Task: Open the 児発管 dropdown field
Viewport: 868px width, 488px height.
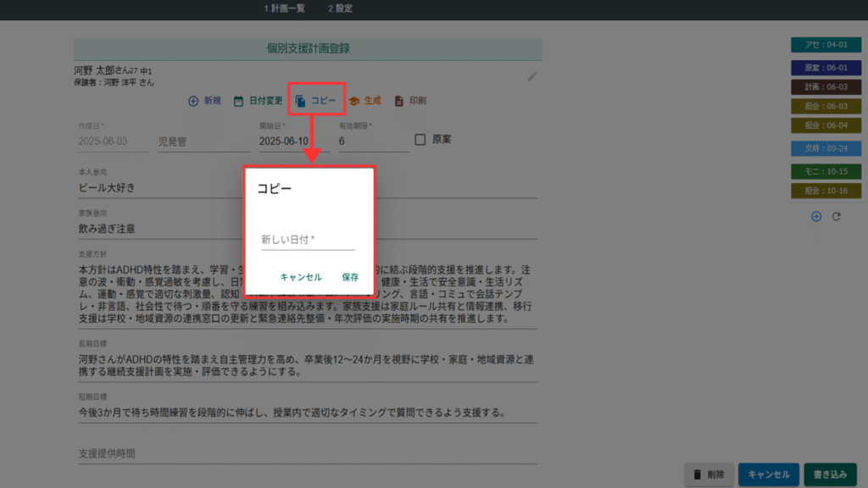Action: [x=203, y=141]
